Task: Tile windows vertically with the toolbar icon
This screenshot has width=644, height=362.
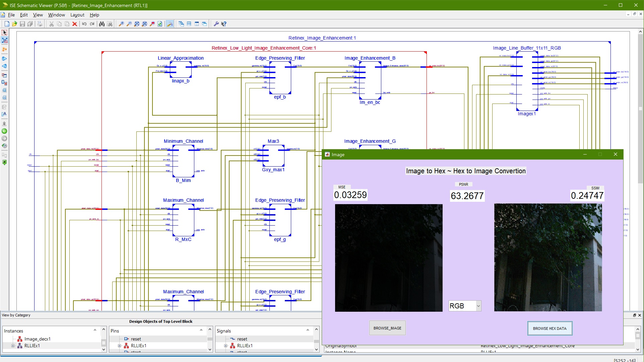Action: tap(197, 24)
